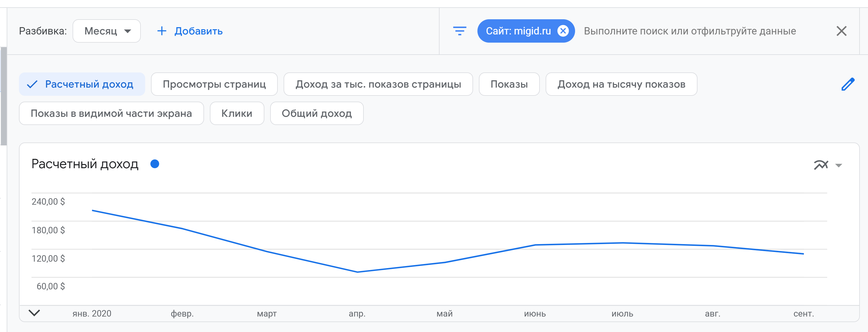Click the line chart type icon
The width and height of the screenshot is (868, 332).
point(821,165)
